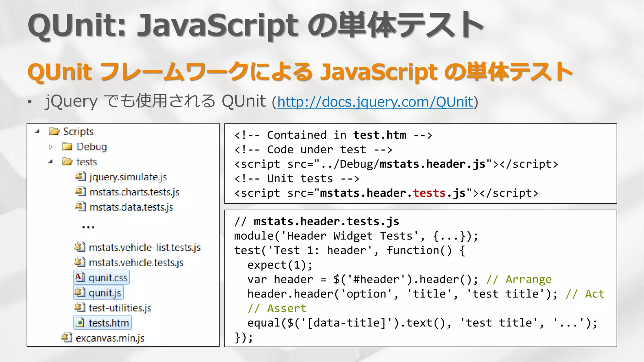Click the green '// Assert' comment
The height and width of the screenshot is (362, 644).
[x=277, y=308]
